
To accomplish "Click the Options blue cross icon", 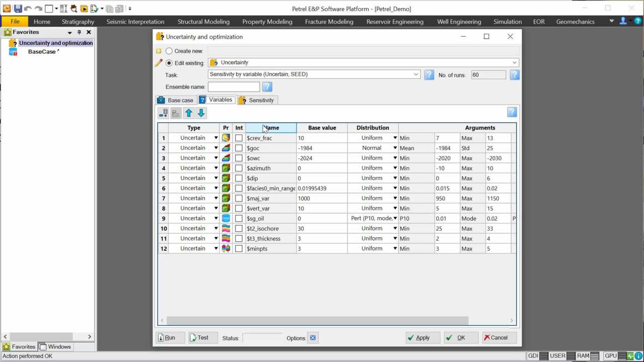I will point(312,338).
